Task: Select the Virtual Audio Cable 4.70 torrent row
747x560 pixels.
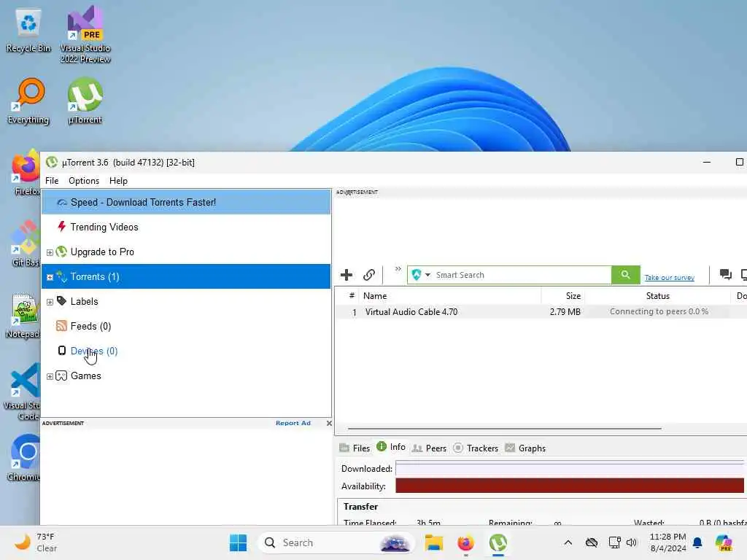Action: [541, 312]
